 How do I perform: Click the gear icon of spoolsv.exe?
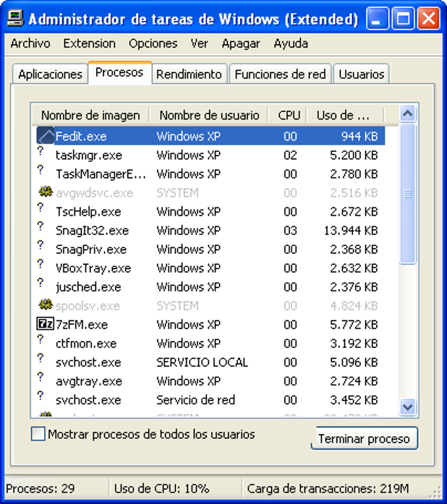point(45,305)
